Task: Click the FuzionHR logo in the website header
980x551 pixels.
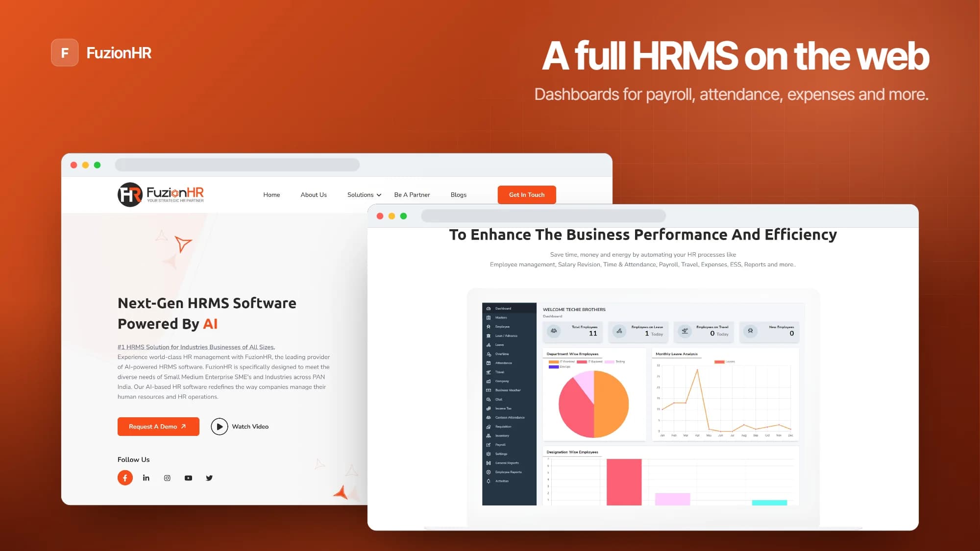Action: point(161,194)
